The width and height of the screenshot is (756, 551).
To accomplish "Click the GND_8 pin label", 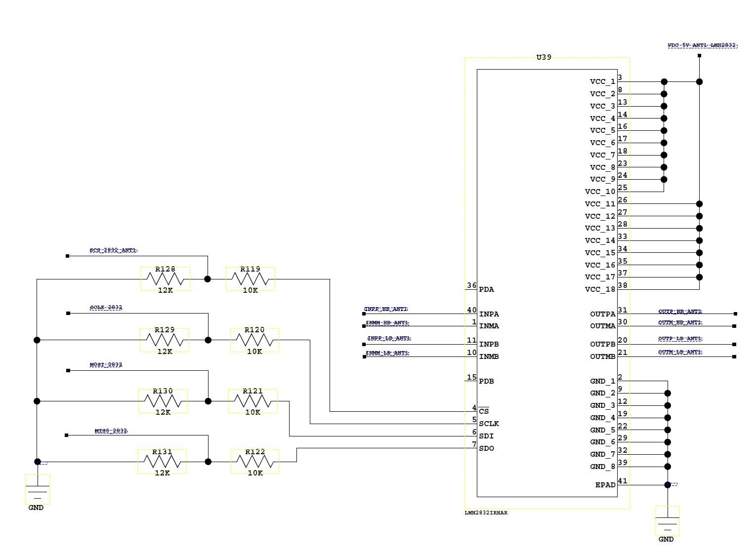I will pos(603,467).
